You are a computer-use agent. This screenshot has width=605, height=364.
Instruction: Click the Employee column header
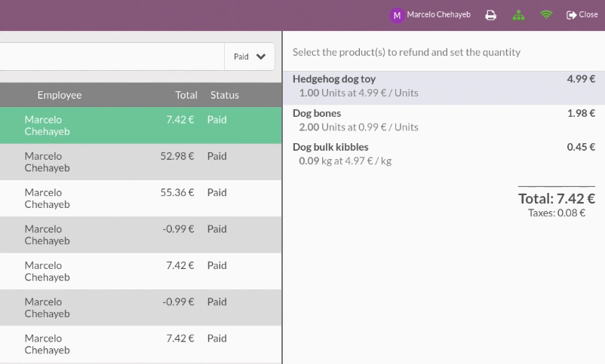pos(60,95)
